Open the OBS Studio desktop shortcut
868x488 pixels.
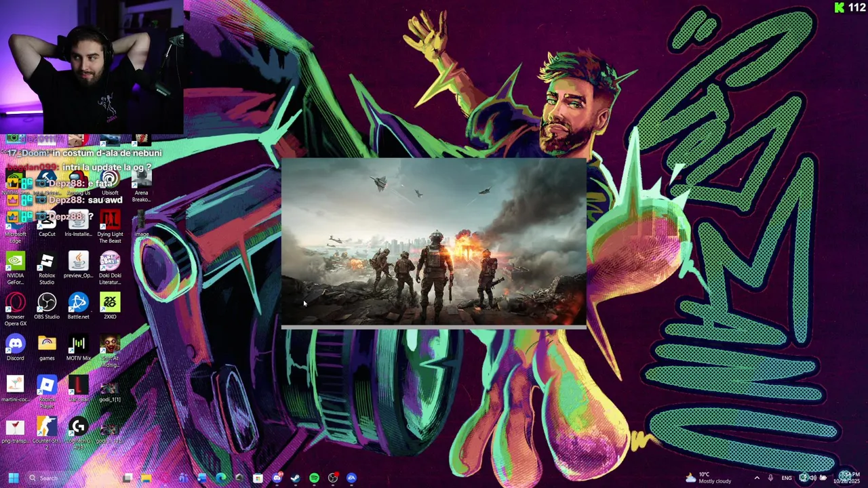47,306
